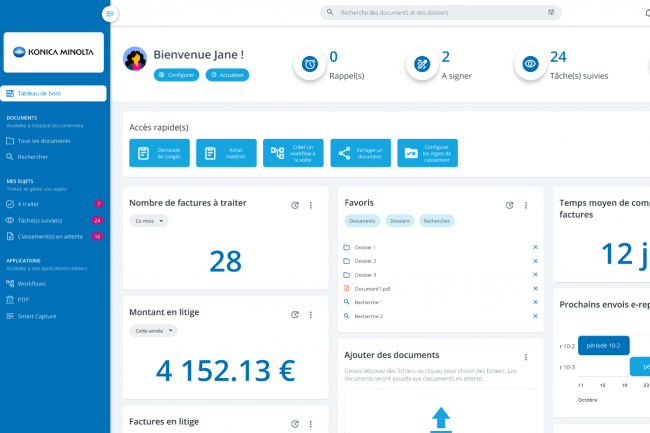The image size is (650, 433).
Task: Refresh the Montant en litige widget
Action: tap(295, 314)
